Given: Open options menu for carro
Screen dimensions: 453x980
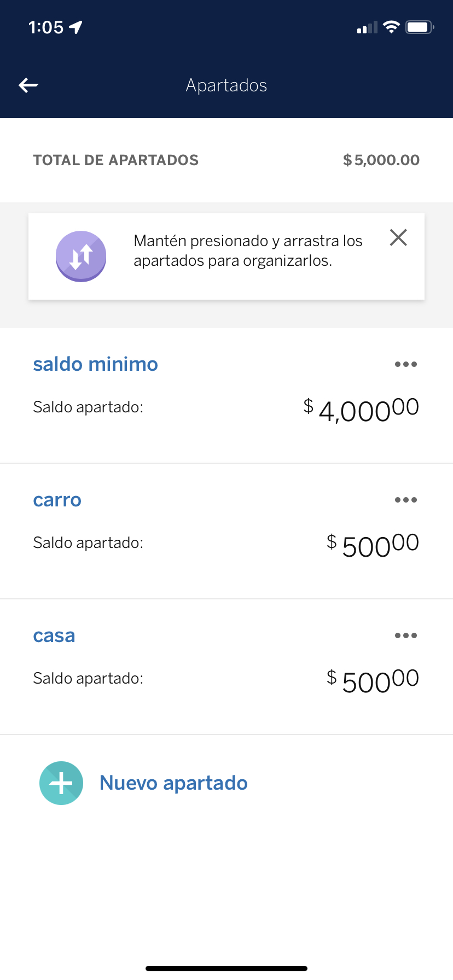Looking at the screenshot, I should pyautogui.click(x=405, y=500).
